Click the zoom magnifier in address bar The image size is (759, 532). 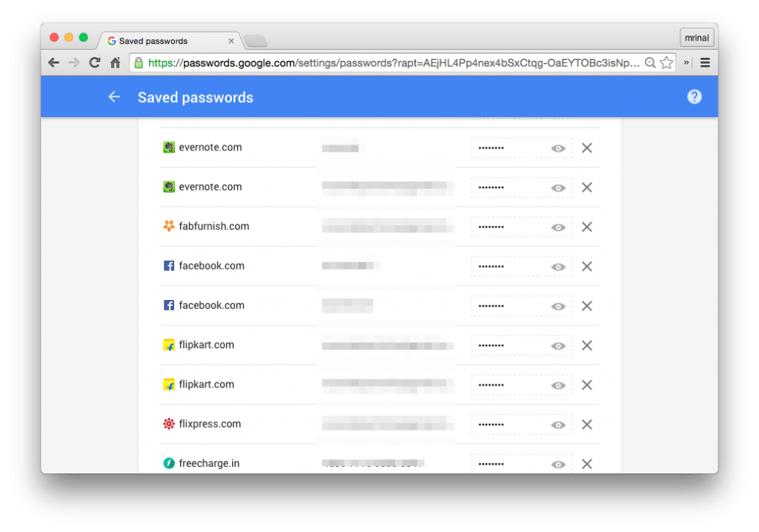(x=650, y=62)
